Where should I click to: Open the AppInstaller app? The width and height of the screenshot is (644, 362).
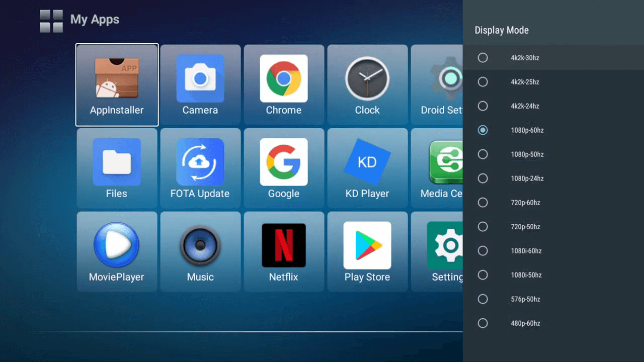(x=117, y=84)
